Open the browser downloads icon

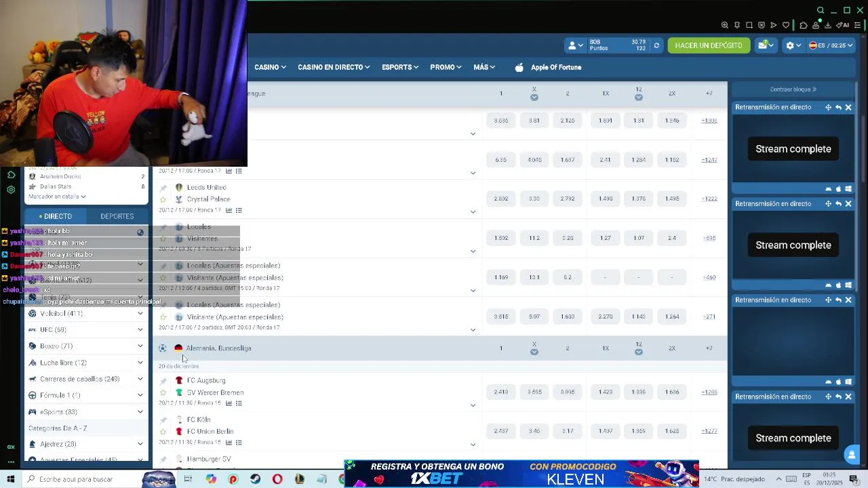pyautogui.click(x=828, y=25)
